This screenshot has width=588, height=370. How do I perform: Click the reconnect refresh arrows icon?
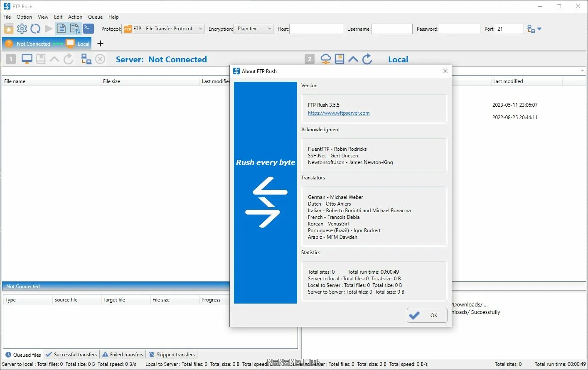(35, 29)
